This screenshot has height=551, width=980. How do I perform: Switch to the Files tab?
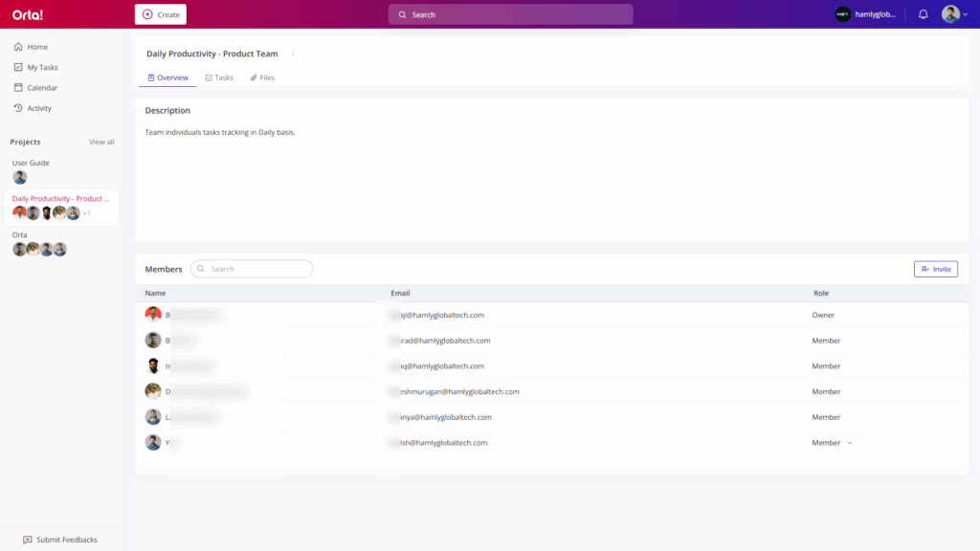[262, 77]
